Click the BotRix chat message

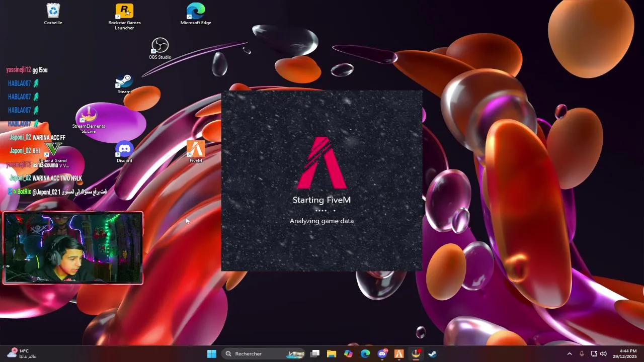(57, 192)
